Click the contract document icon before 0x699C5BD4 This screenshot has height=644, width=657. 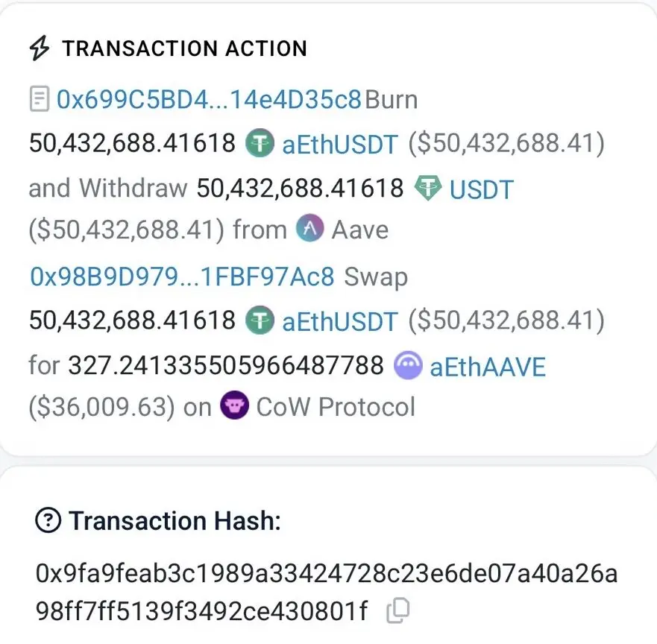click(x=40, y=99)
